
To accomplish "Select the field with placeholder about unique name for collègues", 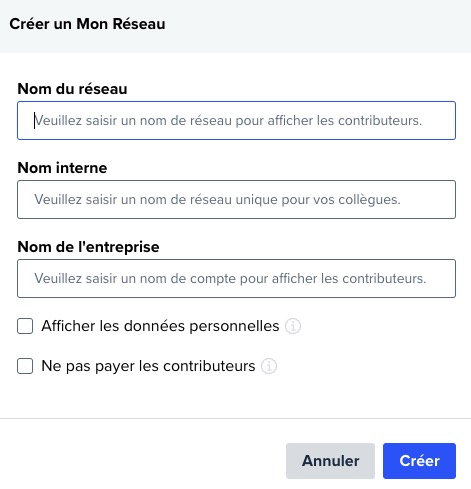I will click(236, 199).
